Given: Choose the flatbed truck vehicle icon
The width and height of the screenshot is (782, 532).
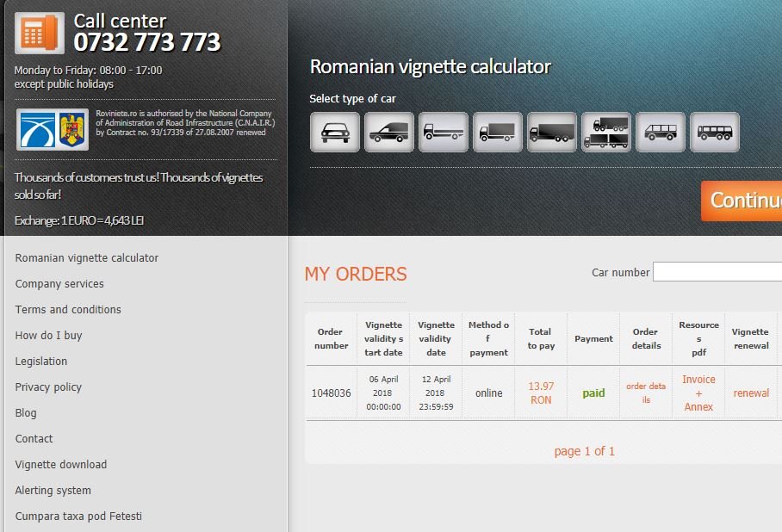Looking at the screenshot, I should [x=443, y=133].
